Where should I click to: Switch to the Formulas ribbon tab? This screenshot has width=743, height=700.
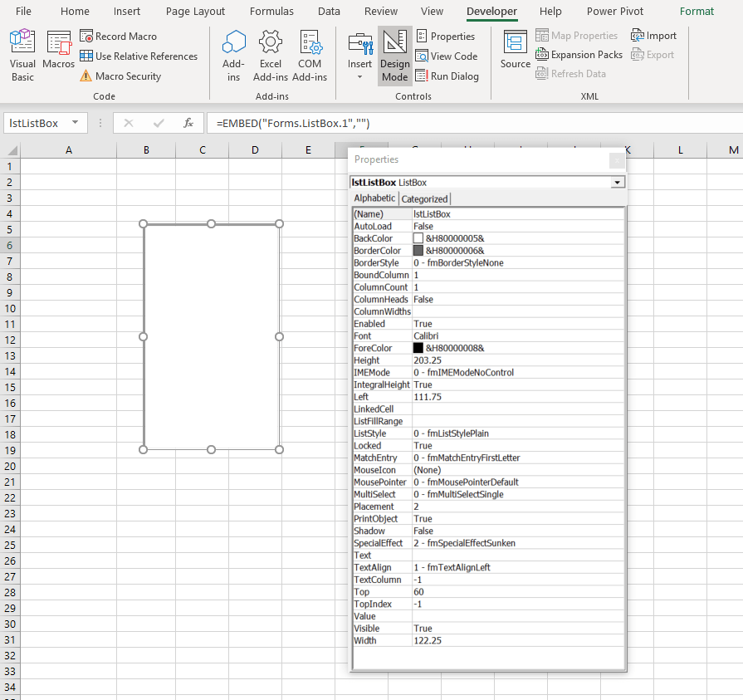(x=271, y=11)
